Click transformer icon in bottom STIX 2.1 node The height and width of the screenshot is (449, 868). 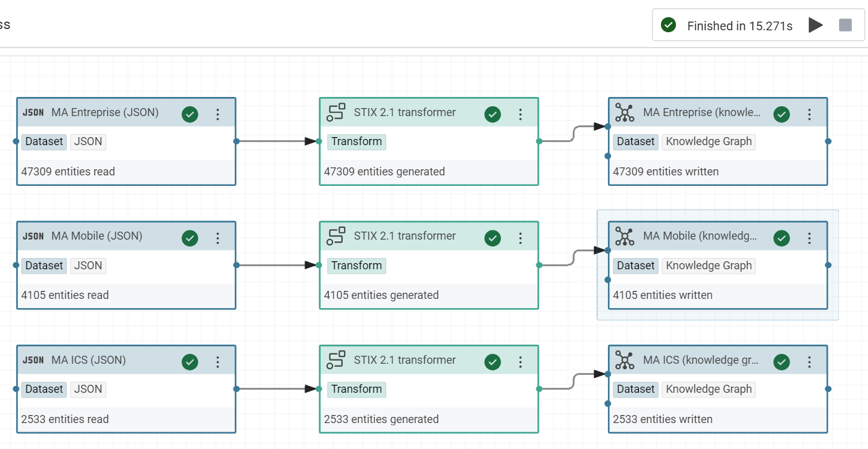click(x=335, y=360)
